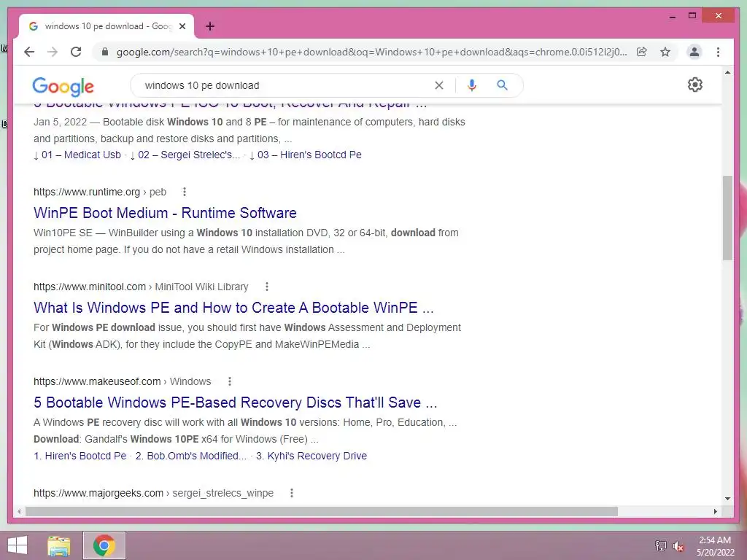Open a new tab with plus button
The height and width of the screenshot is (560, 747).
210,26
